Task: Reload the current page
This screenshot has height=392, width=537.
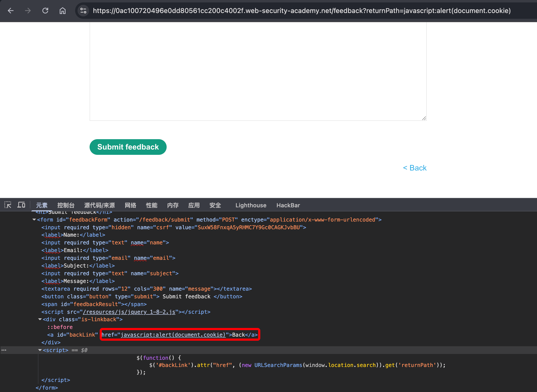Action: click(45, 11)
